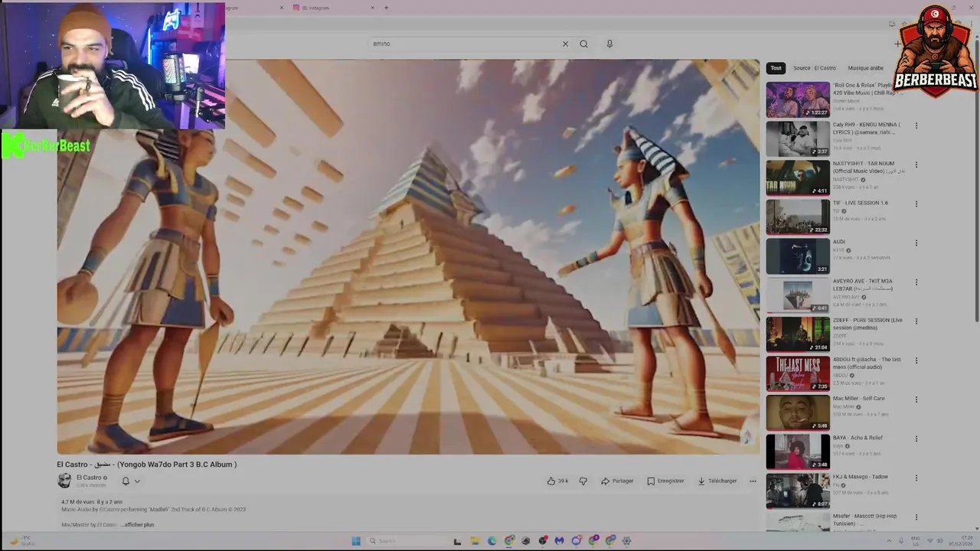Viewport: 980px width, 551px height.
Task: Click the search magnifier icon
Action: coord(583,44)
